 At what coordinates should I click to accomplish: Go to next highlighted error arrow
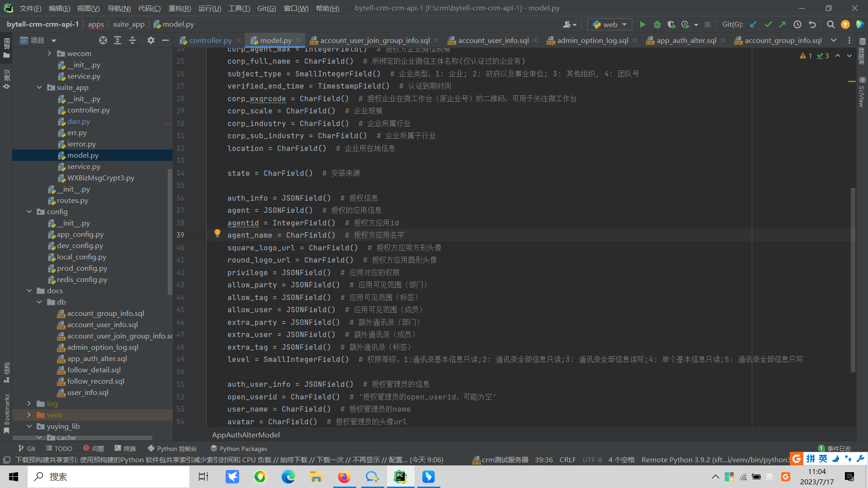(x=849, y=56)
